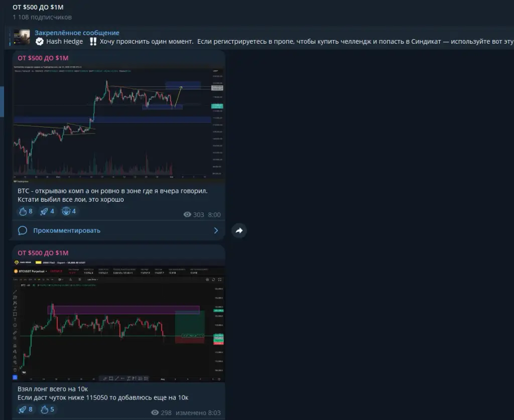Image resolution: width=514 pixels, height=420 pixels.
Task: Click the text "Кстати выбил все лои, это хорошо"
Action: (71, 200)
